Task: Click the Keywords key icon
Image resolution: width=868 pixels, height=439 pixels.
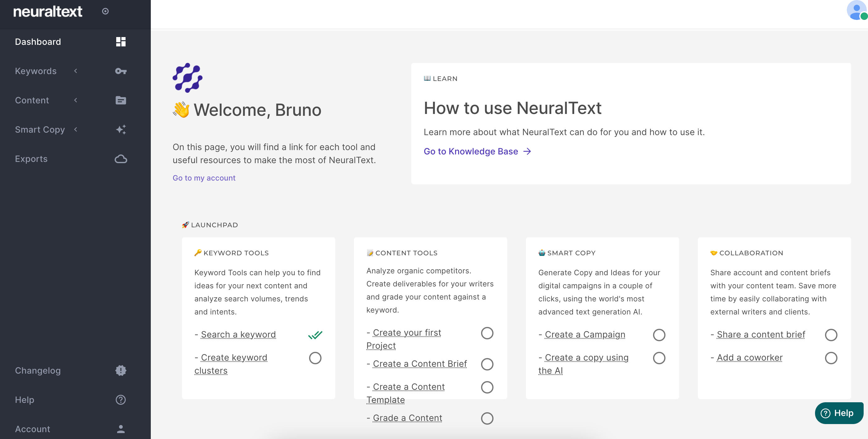Action: 121,71
